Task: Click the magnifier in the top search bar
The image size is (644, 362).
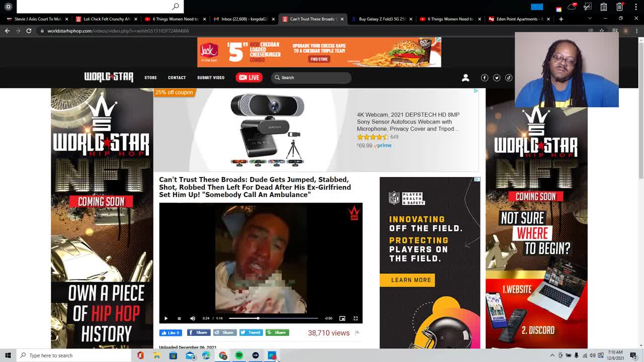Action: tap(175, 7)
